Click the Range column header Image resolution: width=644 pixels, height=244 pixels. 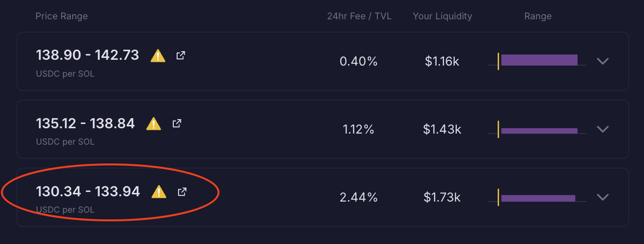pyautogui.click(x=538, y=16)
